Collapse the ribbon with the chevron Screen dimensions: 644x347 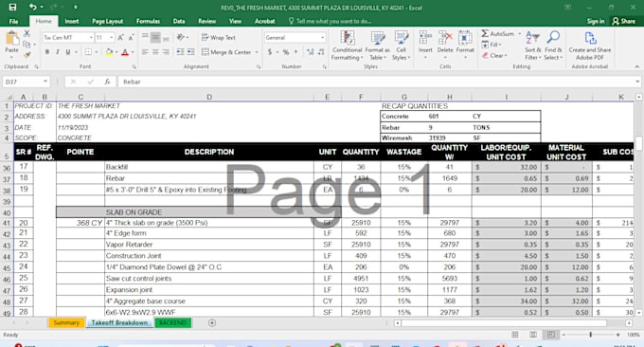636,66
